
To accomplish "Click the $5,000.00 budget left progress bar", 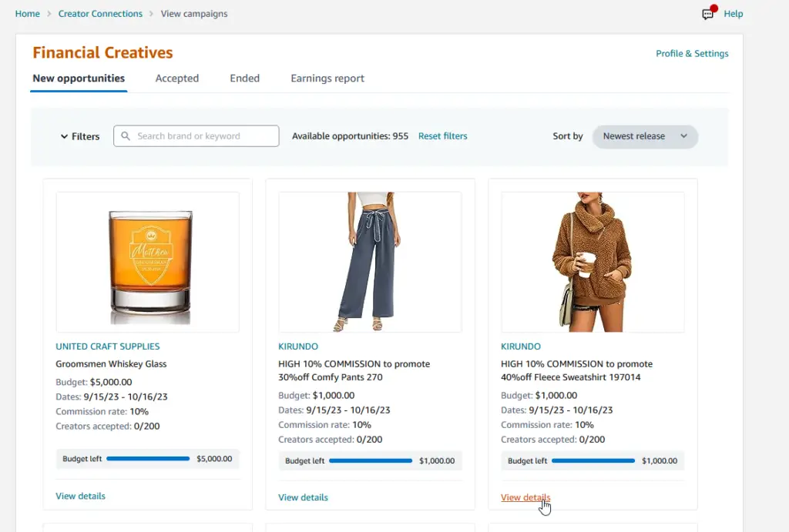I will tap(148, 459).
